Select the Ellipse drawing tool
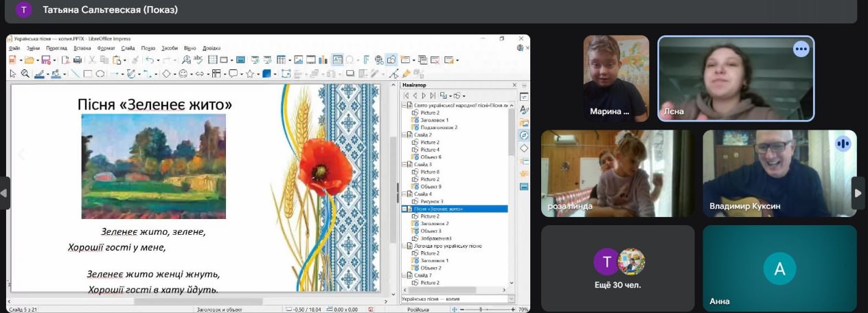Viewport: 868px width, 313px height. (x=100, y=74)
